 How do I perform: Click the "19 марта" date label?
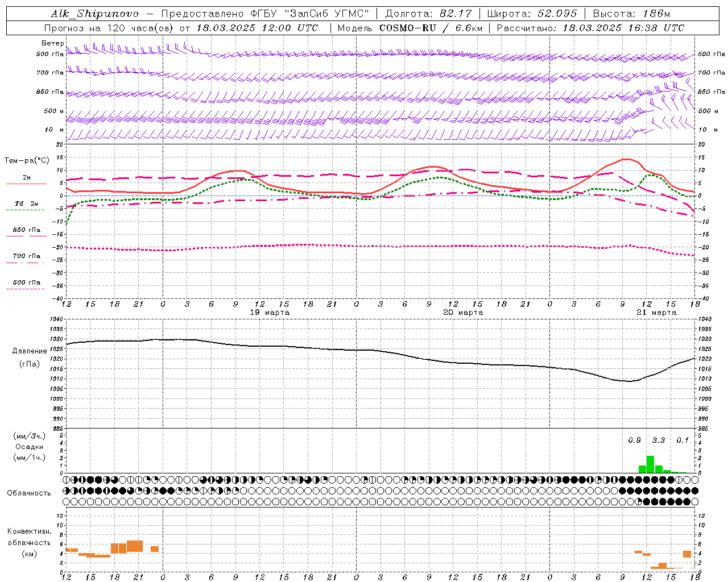click(270, 313)
